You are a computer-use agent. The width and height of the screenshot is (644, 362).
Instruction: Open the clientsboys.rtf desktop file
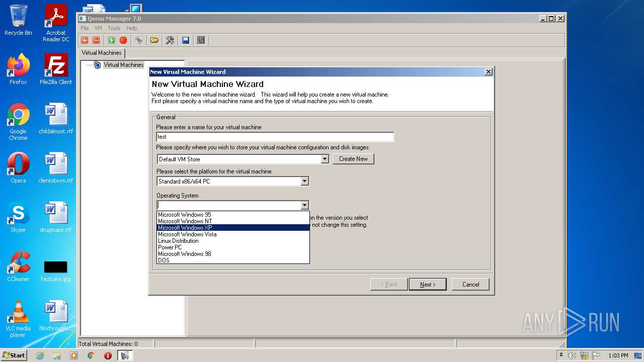(56, 168)
